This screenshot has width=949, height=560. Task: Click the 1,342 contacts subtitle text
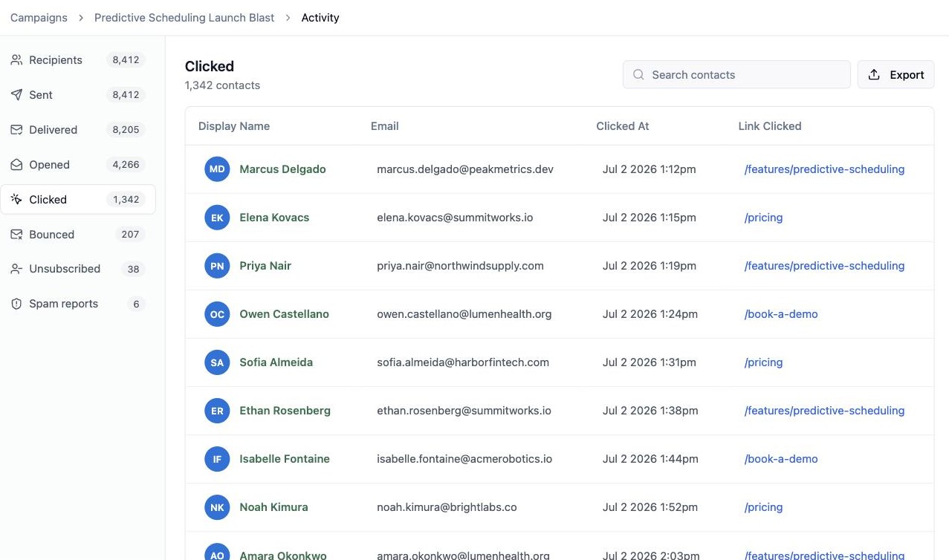tap(222, 85)
